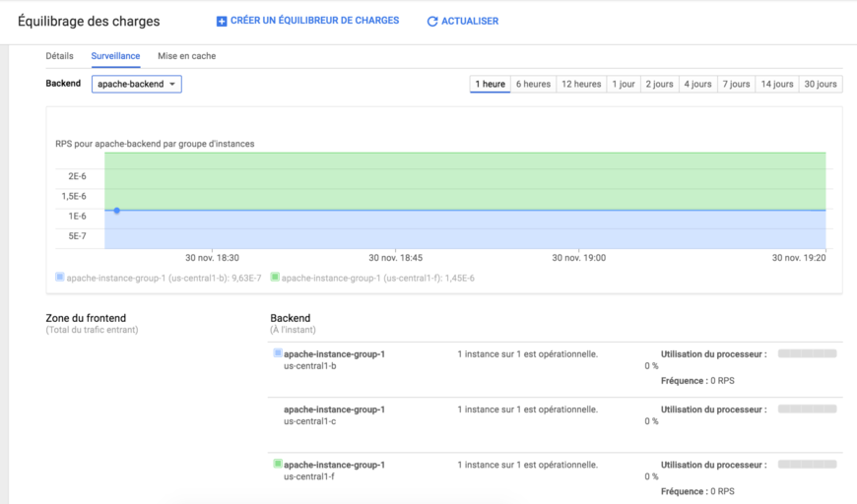Viewport: 857px width, 504px height.
Task: Switch to the Détails tab
Action: click(x=59, y=56)
